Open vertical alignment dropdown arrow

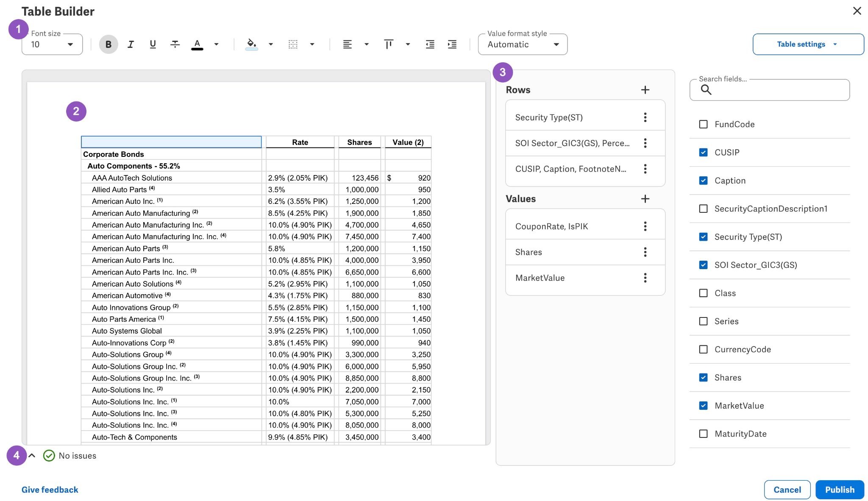(x=408, y=44)
